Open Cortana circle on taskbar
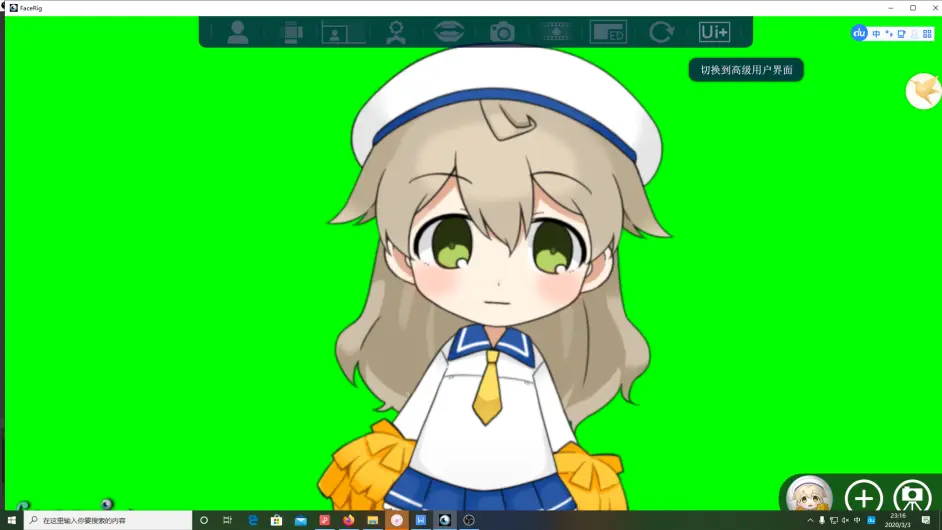Viewport: 942px width, 530px height. [204, 520]
